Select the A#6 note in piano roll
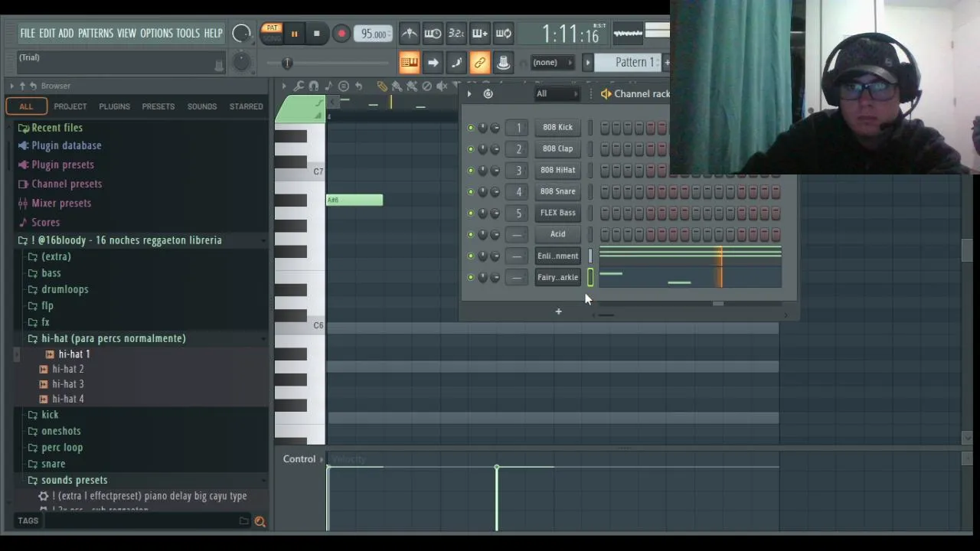980x551 pixels. click(x=354, y=200)
